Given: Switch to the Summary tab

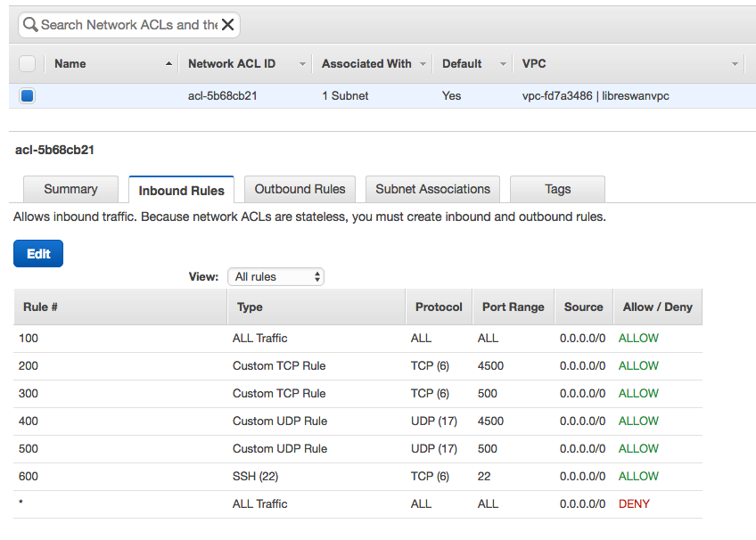Looking at the screenshot, I should click(x=70, y=189).
